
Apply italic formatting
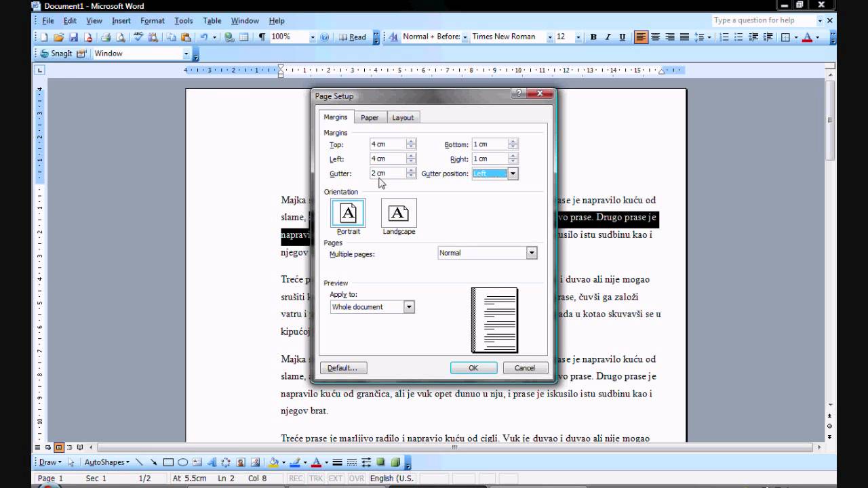[x=608, y=37]
